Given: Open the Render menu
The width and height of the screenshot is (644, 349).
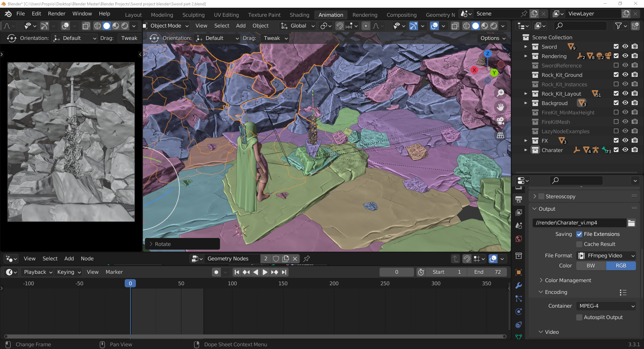Looking at the screenshot, I should 56,14.
